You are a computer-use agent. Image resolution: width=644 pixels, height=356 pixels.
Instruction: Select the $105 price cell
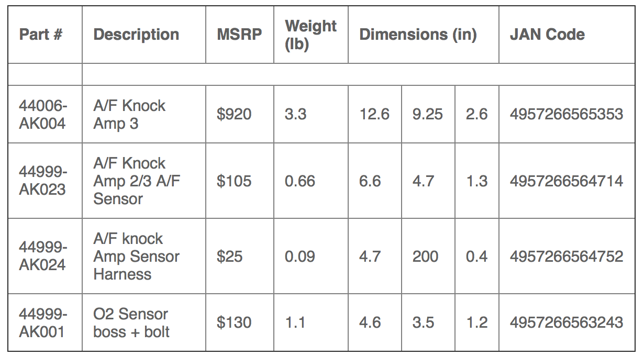click(234, 181)
